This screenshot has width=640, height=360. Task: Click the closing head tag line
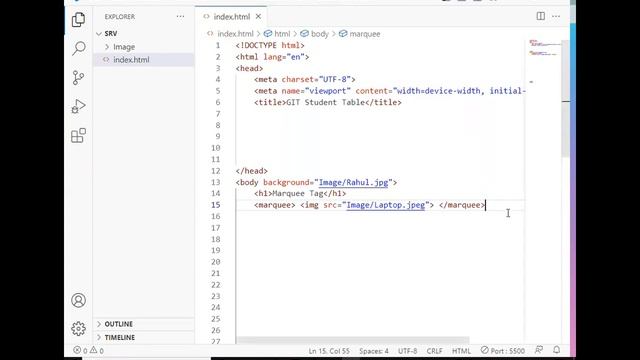click(x=251, y=171)
